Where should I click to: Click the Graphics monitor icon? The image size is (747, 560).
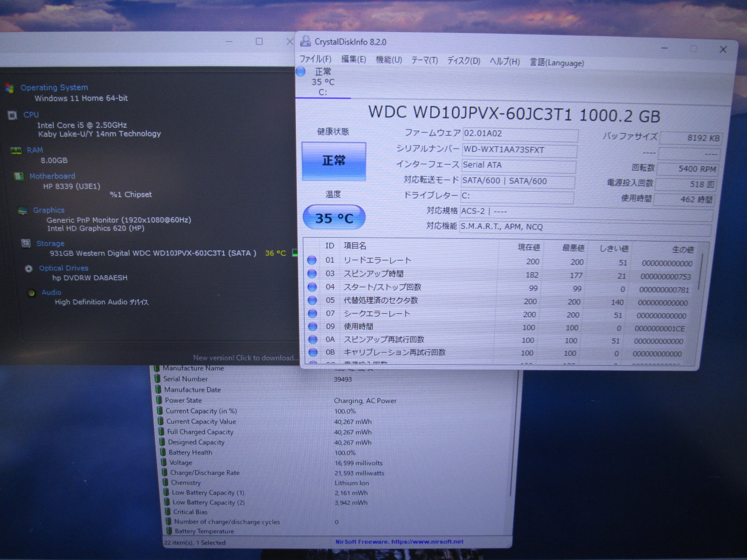pos(22,210)
